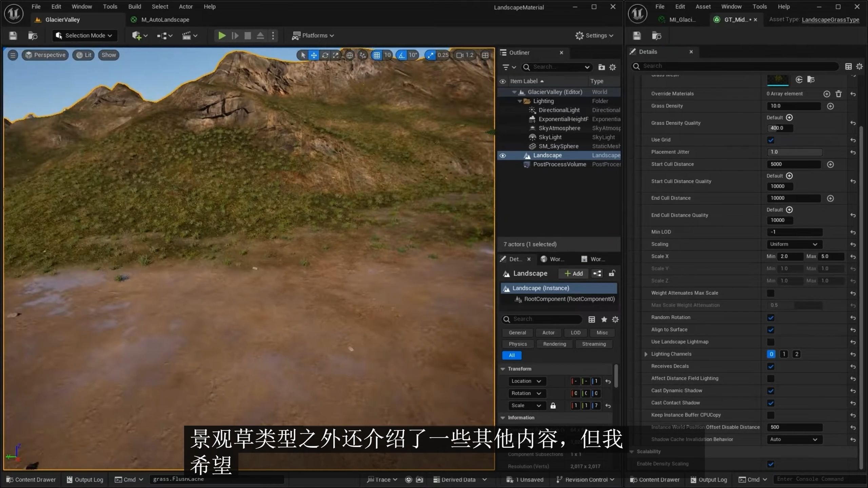Click the Outliner settings gear icon
Viewport: 868px width, 488px height.
click(x=612, y=67)
